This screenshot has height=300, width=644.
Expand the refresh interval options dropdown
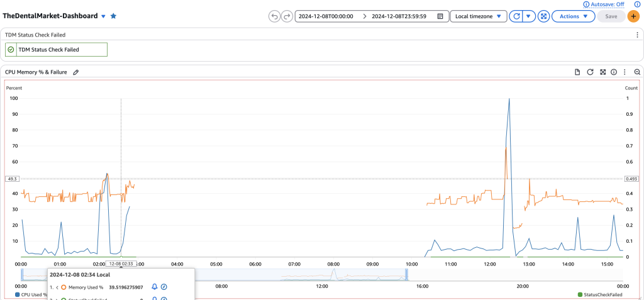pyautogui.click(x=529, y=16)
